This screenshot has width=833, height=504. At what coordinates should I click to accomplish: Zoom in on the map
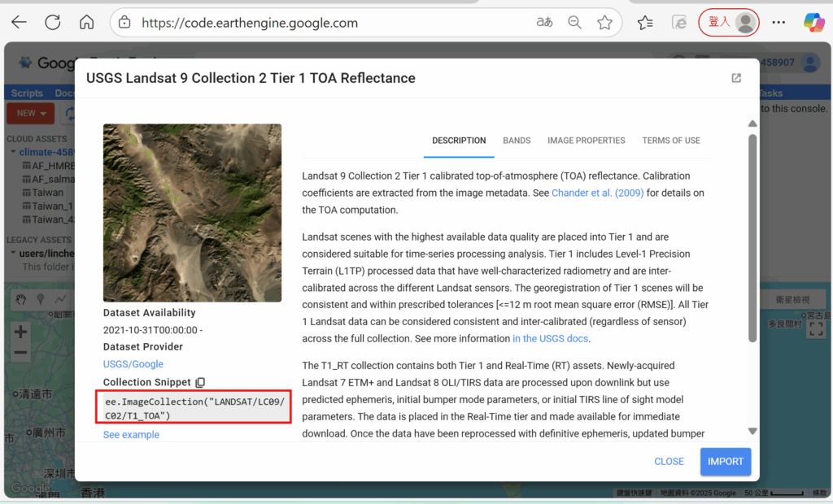[20, 332]
